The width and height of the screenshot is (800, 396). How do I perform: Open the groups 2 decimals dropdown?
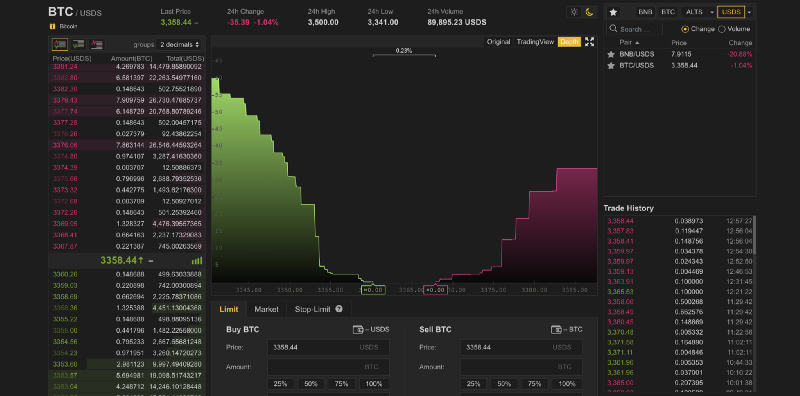pos(179,44)
